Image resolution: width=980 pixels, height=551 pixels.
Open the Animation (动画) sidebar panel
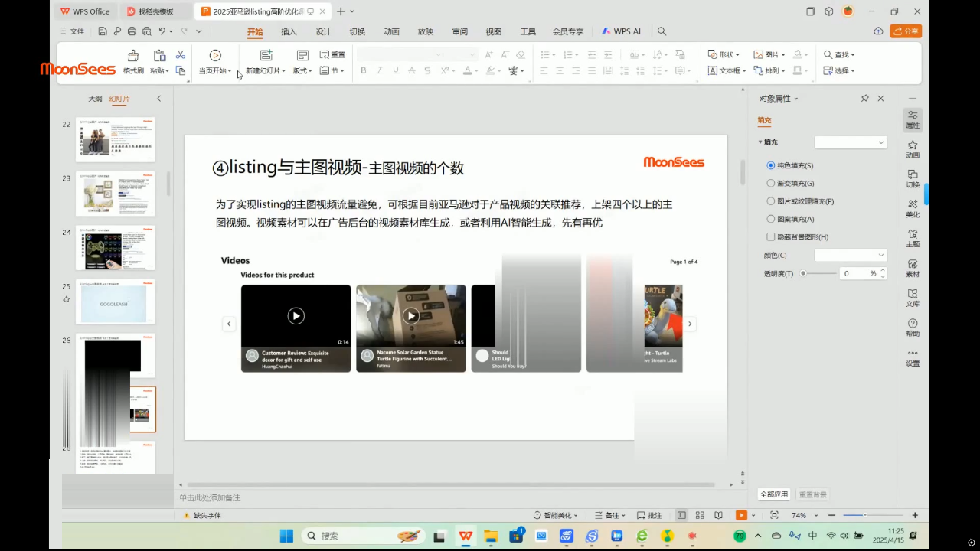[x=913, y=148]
